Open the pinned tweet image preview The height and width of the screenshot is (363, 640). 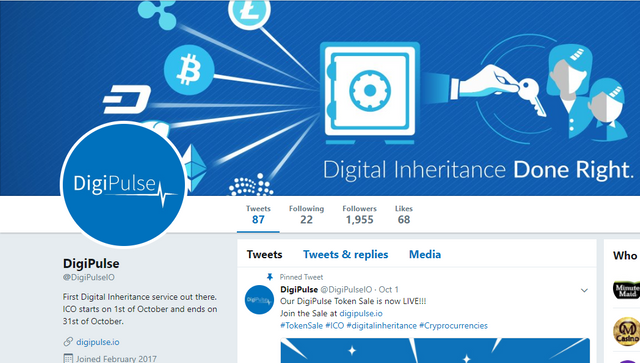(x=435, y=350)
